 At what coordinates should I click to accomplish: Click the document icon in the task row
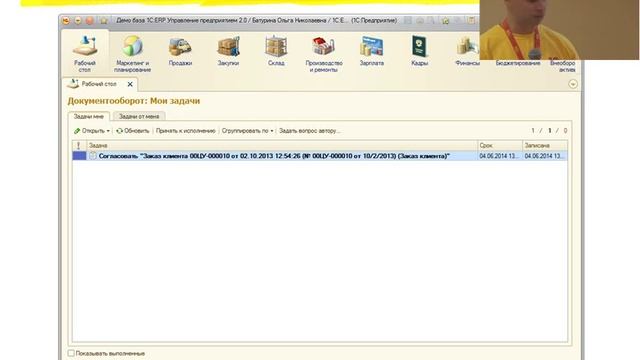[x=93, y=156]
